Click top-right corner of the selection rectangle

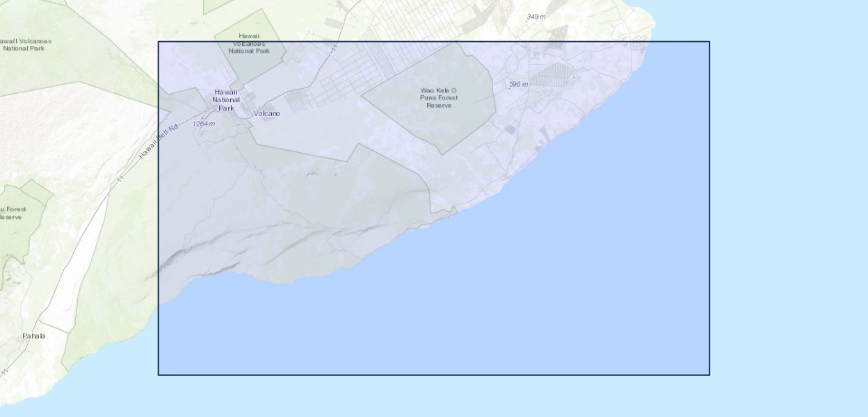coord(709,42)
